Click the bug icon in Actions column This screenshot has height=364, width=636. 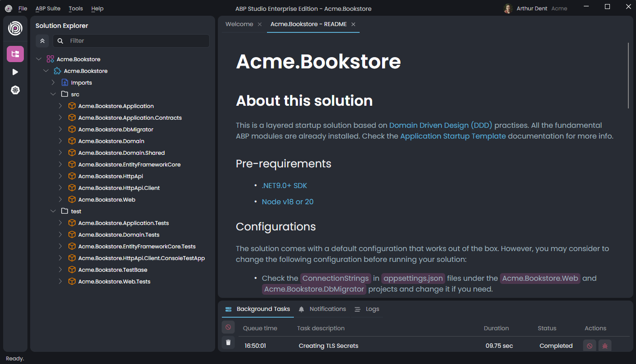coord(605,346)
